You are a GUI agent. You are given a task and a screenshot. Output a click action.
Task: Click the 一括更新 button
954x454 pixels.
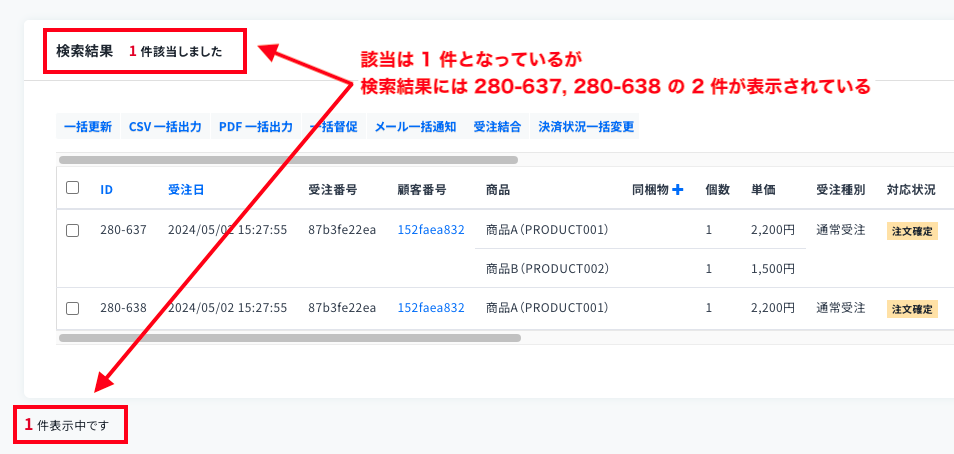coord(88,127)
